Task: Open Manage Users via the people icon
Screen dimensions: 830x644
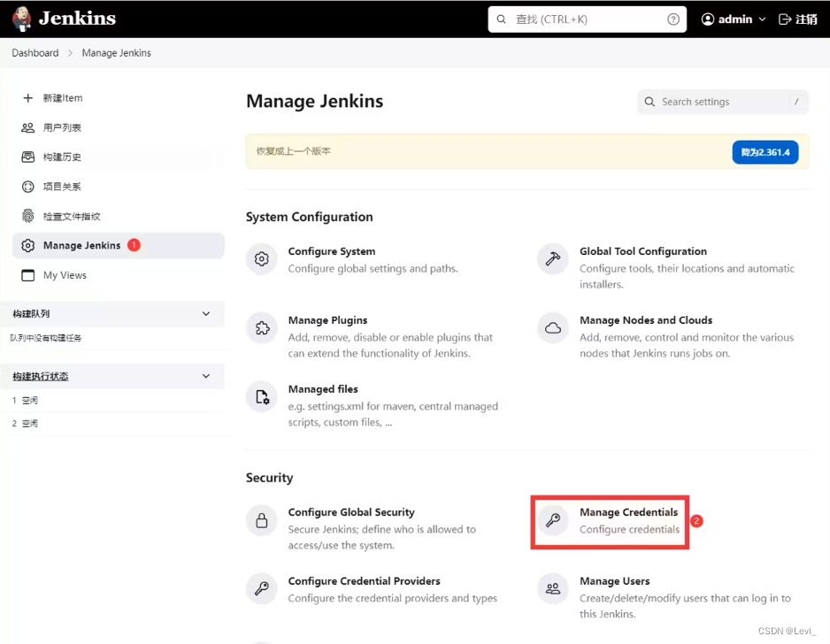Action: click(552, 589)
